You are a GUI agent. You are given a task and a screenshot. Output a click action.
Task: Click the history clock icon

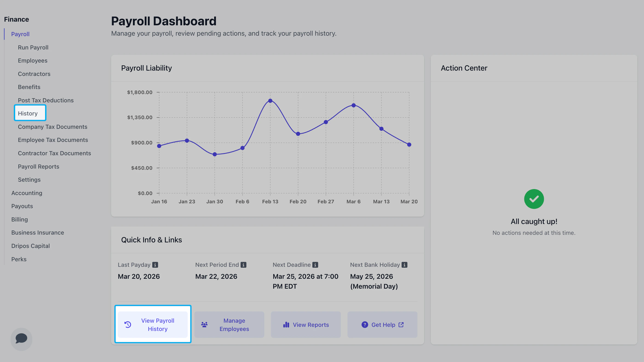pyautogui.click(x=128, y=325)
